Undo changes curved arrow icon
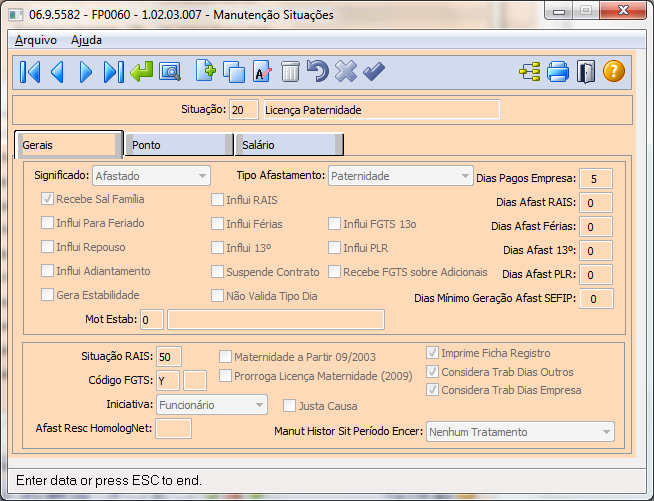The image size is (654, 501). 318,71
